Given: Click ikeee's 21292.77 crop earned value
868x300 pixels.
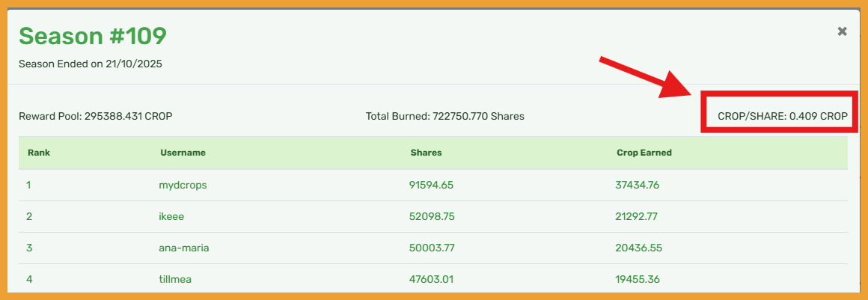Looking at the screenshot, I should click(x=638, y=217).
